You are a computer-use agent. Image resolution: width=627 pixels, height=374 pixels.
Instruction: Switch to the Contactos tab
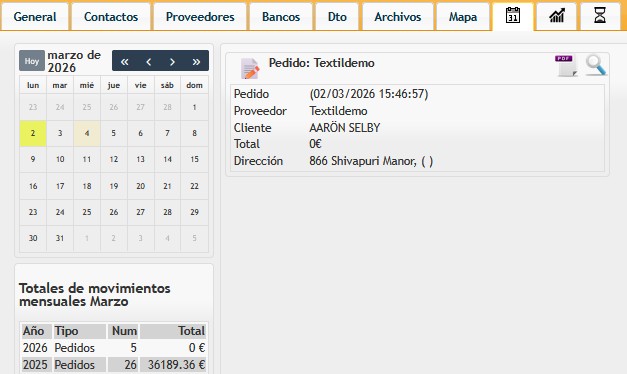(x=111, y=17)
